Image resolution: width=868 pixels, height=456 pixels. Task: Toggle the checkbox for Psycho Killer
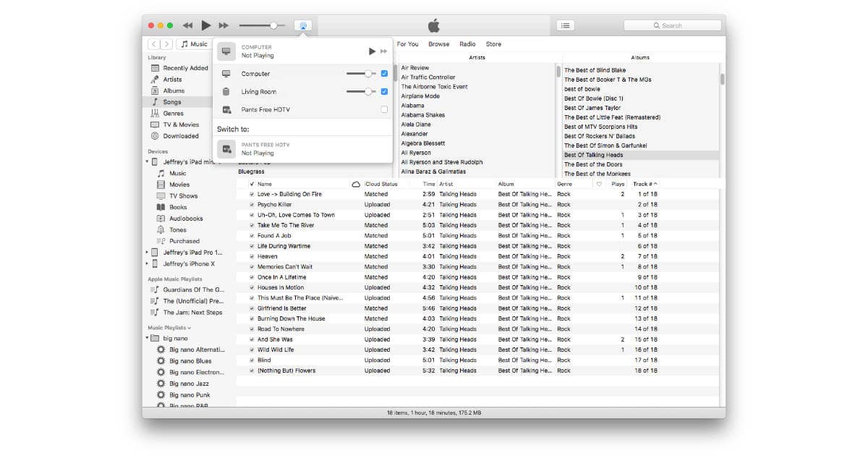[x=252, y=205]
